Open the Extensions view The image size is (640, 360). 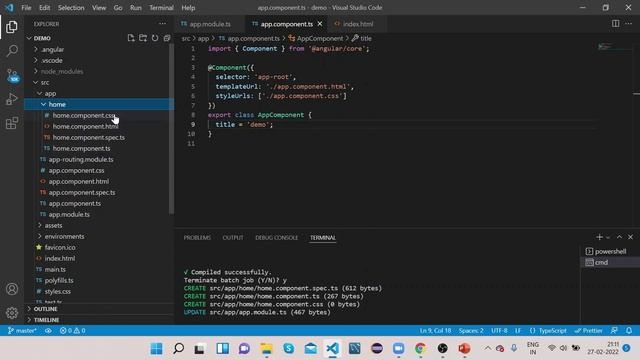12,123
